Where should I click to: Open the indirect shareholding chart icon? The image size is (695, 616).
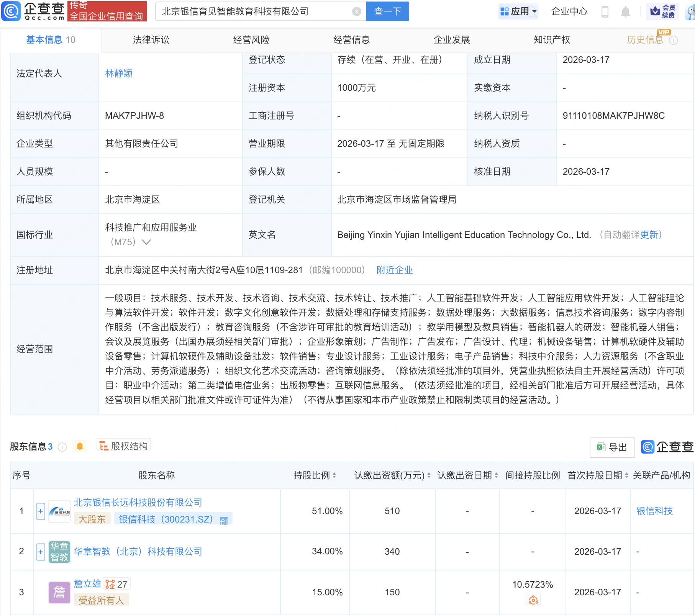tap(533, 600)
